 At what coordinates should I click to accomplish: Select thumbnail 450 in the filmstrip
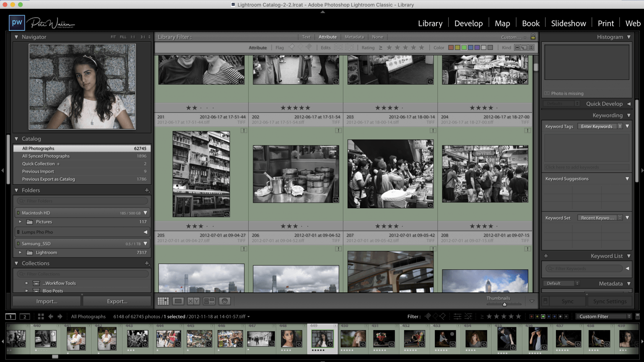(353, 338)
